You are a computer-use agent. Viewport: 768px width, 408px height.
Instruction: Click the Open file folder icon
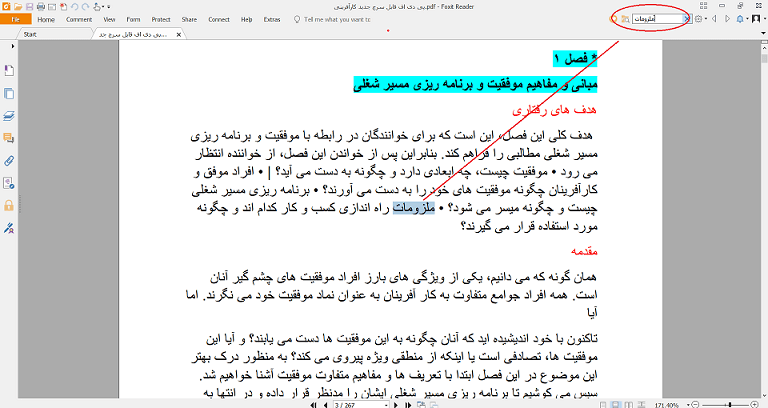(x=18, y=7)
